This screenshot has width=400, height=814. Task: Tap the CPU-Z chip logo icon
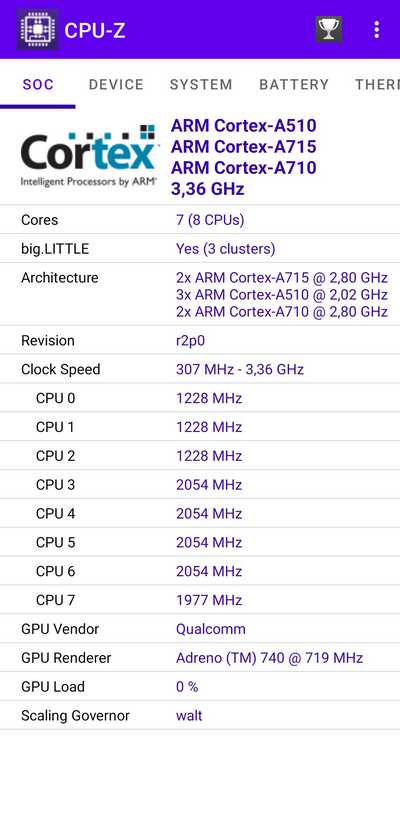click(37, 30)
